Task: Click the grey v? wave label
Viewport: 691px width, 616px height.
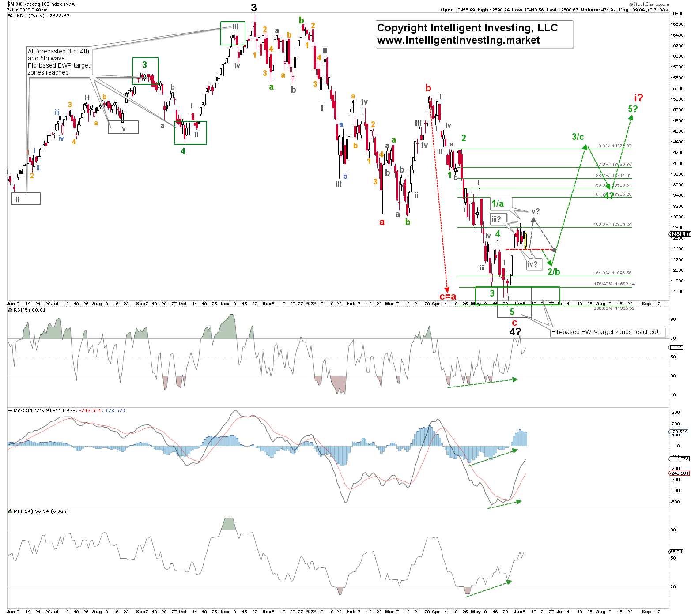Action: (x=536, y=211)
